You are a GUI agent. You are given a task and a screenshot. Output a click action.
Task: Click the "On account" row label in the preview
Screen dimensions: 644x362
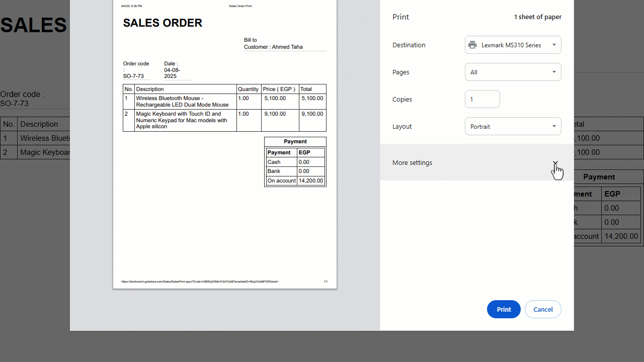[281, 180]
